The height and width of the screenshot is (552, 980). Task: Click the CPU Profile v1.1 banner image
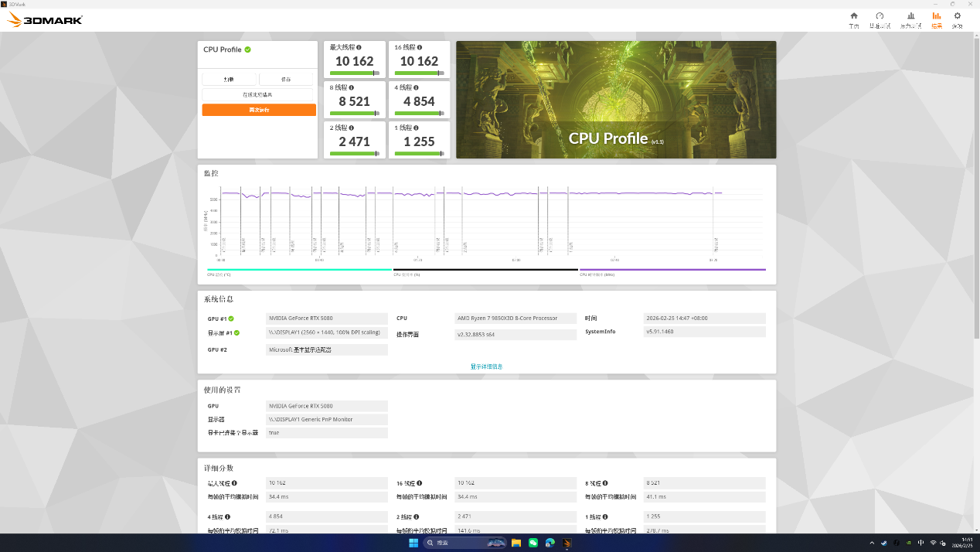616,100
